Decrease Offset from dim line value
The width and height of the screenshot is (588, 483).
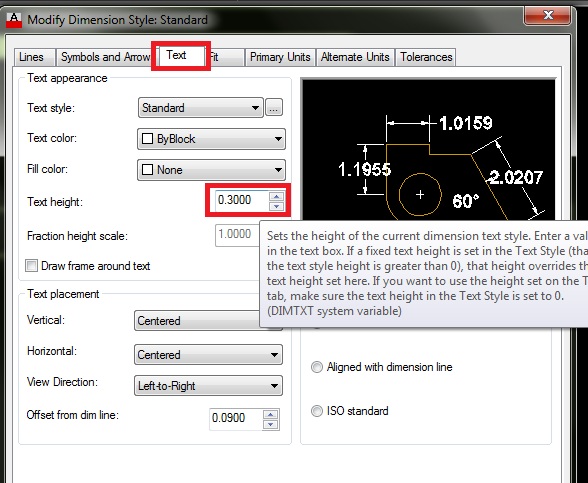pos(271,424)
